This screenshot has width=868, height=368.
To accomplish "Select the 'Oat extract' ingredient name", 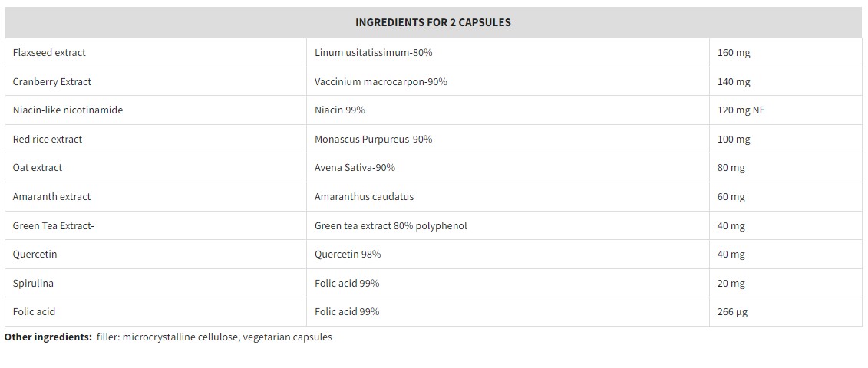I will tap(38, 167).
